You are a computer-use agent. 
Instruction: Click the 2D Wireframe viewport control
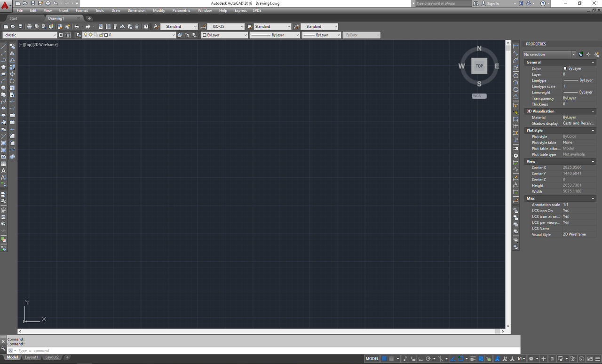pyautogui.click(x=45, y=45)
